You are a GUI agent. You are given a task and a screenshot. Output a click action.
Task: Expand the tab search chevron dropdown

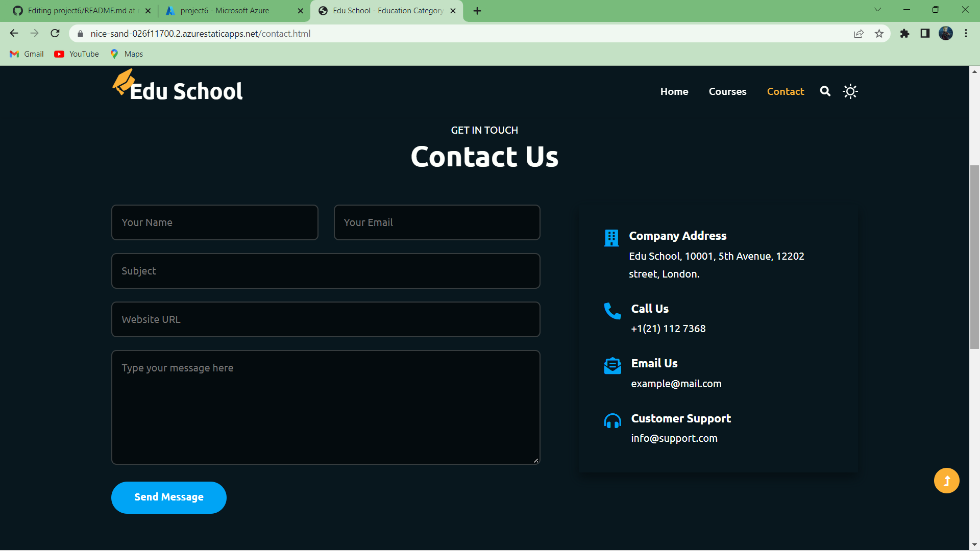tap(877, 10)
